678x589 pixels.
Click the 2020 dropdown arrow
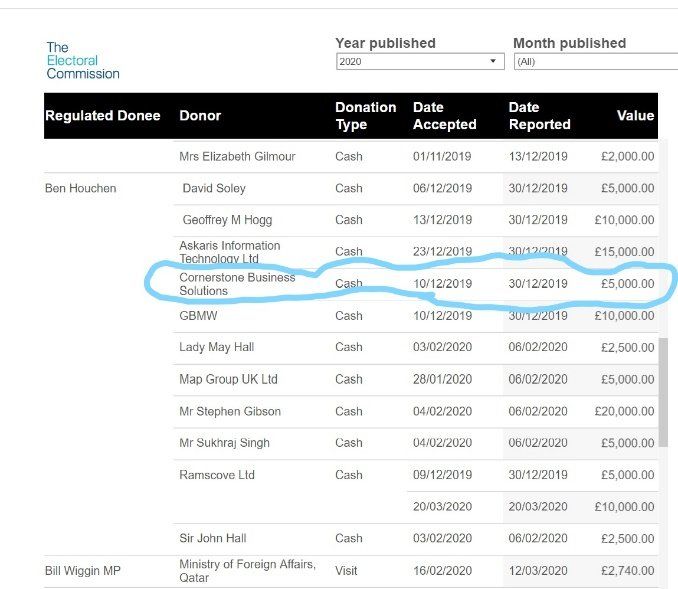(493, 62)
